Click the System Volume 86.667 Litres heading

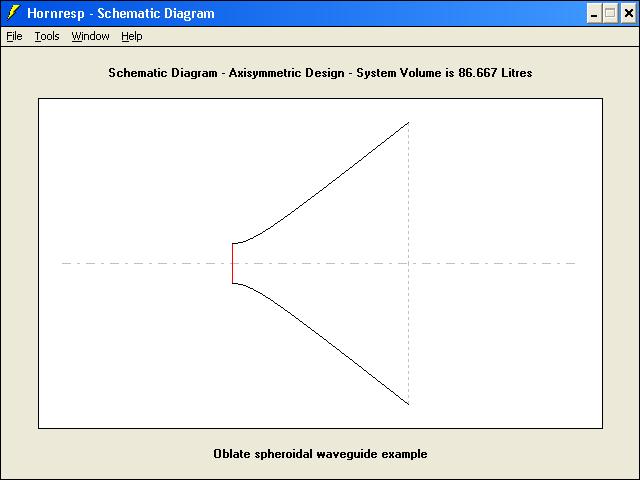[x=320, y=73]
